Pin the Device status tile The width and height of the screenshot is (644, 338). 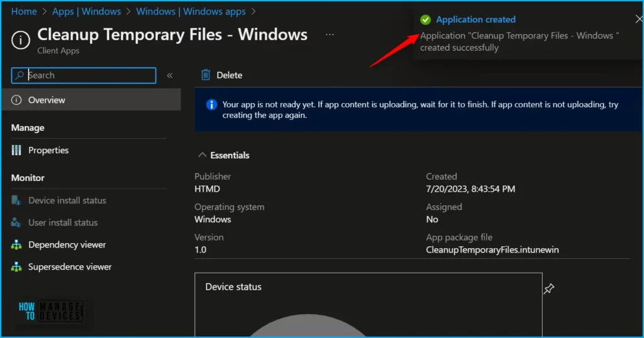point(548,289)
